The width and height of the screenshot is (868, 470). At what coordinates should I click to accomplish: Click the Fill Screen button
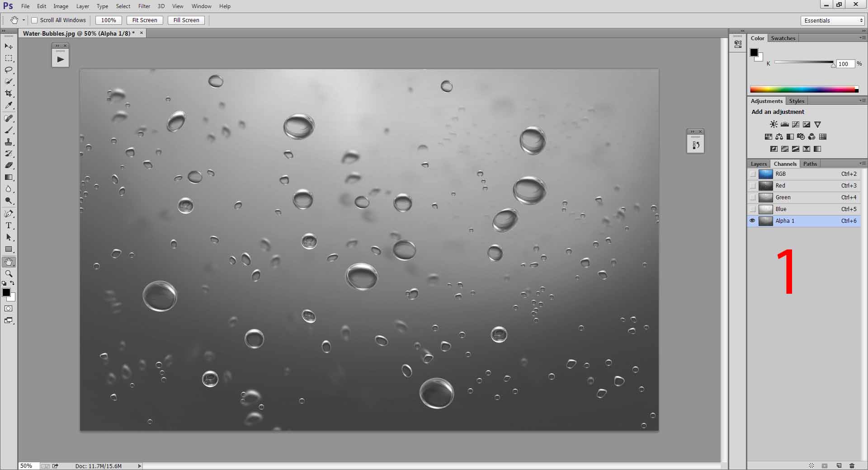[x=186, y=20]
